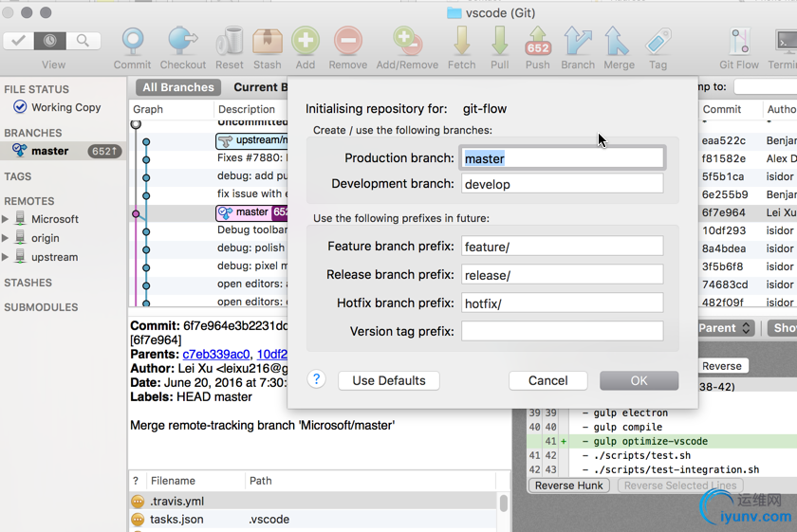Select commit hash eaa522c
797x532 pixels.
pos(724,140)
